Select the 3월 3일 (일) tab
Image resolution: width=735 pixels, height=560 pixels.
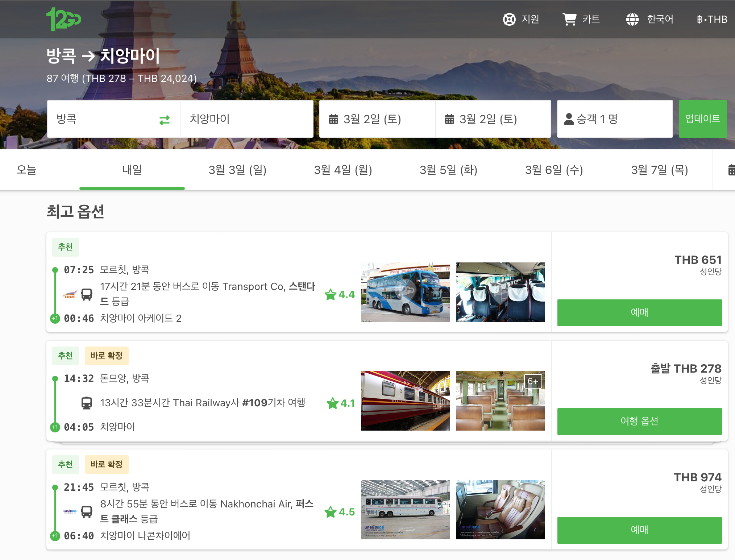tap(237, 170)
